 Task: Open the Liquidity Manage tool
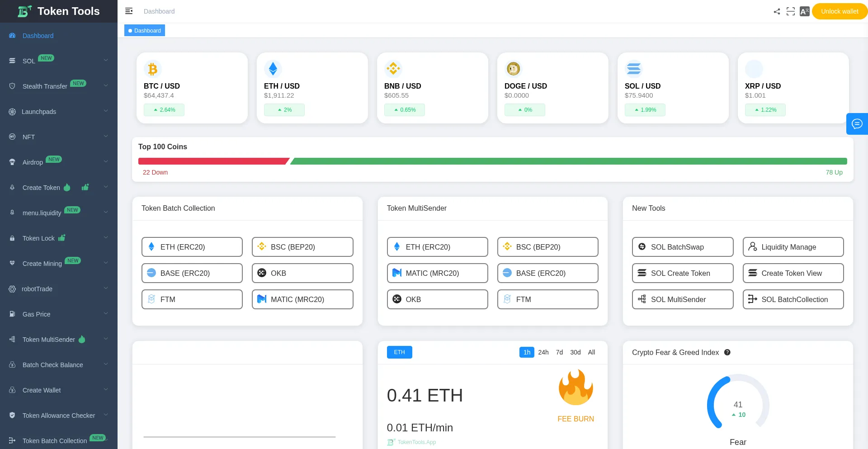(x=793, y=247)
